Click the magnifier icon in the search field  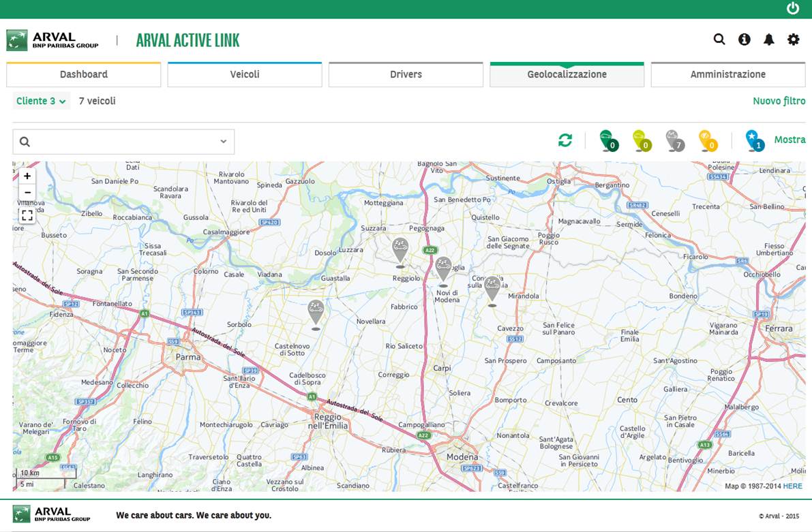pyautogui.click(x=25, y=142)
